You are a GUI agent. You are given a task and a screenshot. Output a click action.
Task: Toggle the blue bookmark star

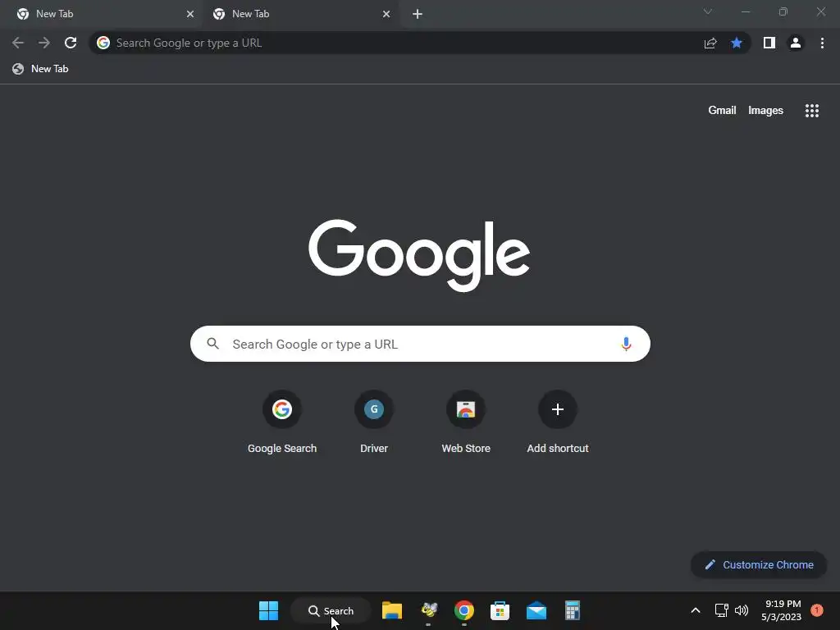[x=737, y=43]
